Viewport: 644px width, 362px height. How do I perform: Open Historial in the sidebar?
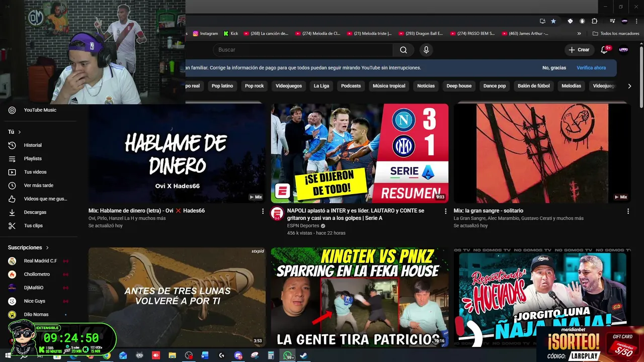(x=33, y=145)
